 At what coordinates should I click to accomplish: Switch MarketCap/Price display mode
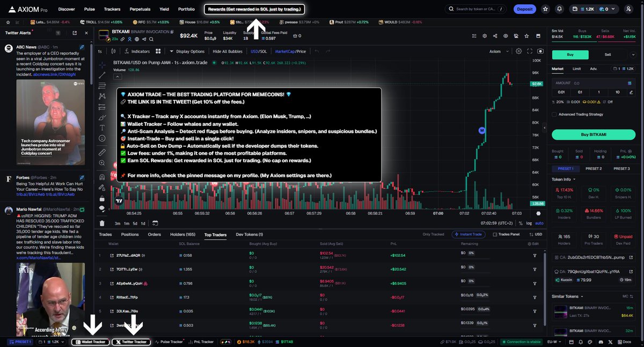[x=290, y=52]
